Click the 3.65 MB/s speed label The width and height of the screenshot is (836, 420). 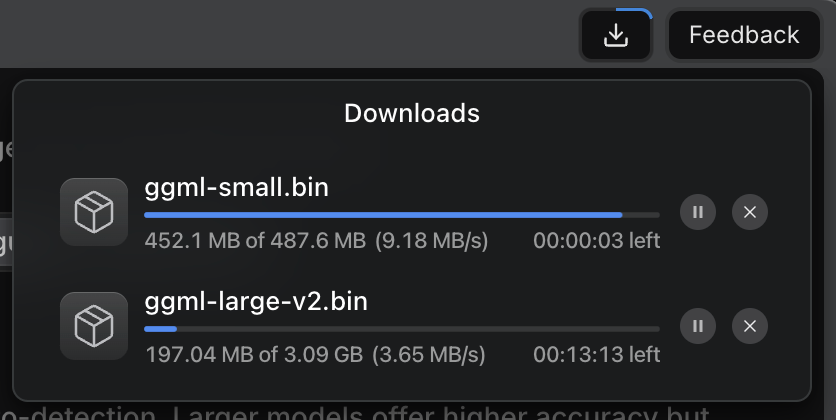pos(429,354)
